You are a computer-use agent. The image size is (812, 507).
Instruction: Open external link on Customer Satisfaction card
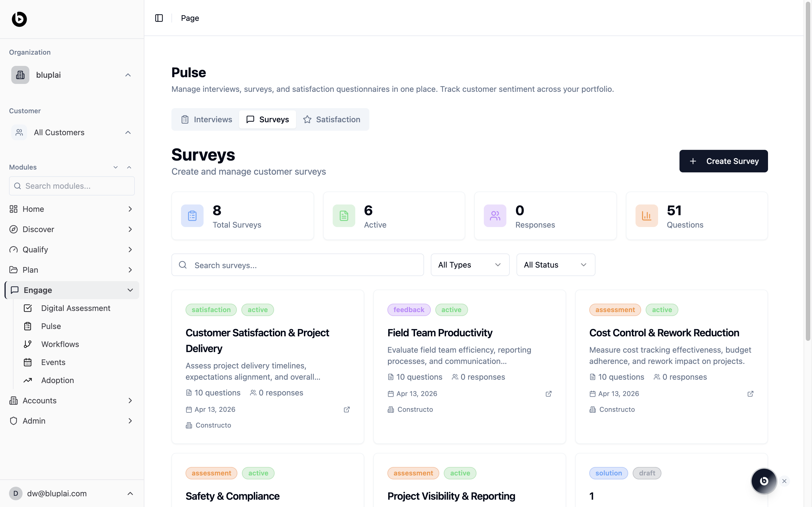click(x=347, y=410)
